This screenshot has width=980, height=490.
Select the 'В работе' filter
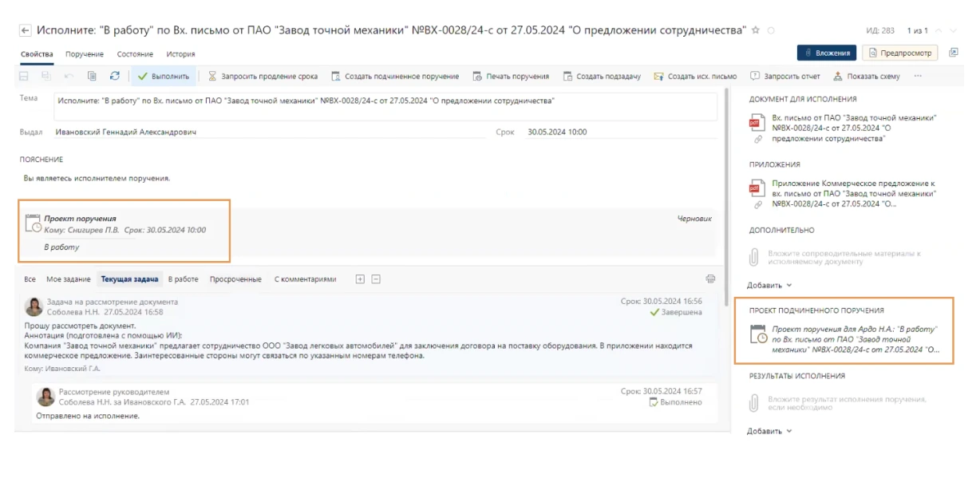pos(183,279)
